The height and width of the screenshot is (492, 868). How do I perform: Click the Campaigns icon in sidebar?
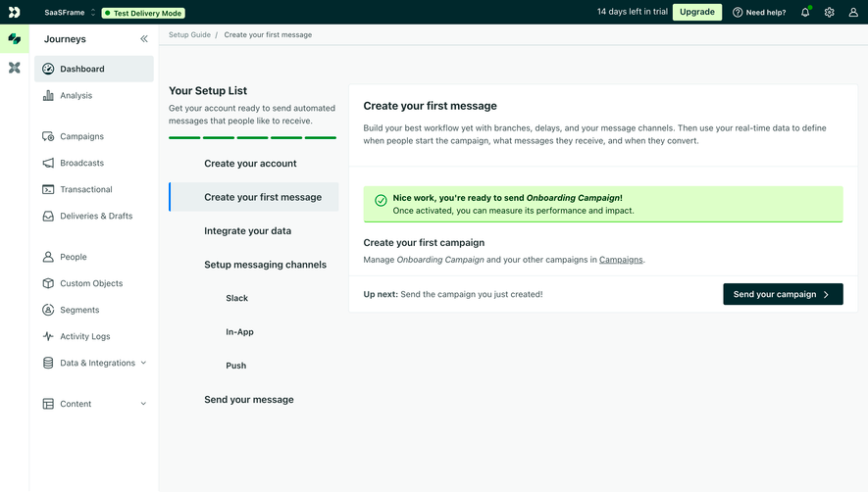tap(48, 136)
